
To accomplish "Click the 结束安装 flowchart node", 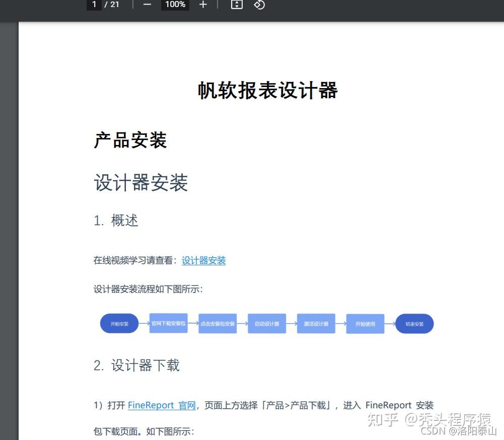I will point(414,324).
